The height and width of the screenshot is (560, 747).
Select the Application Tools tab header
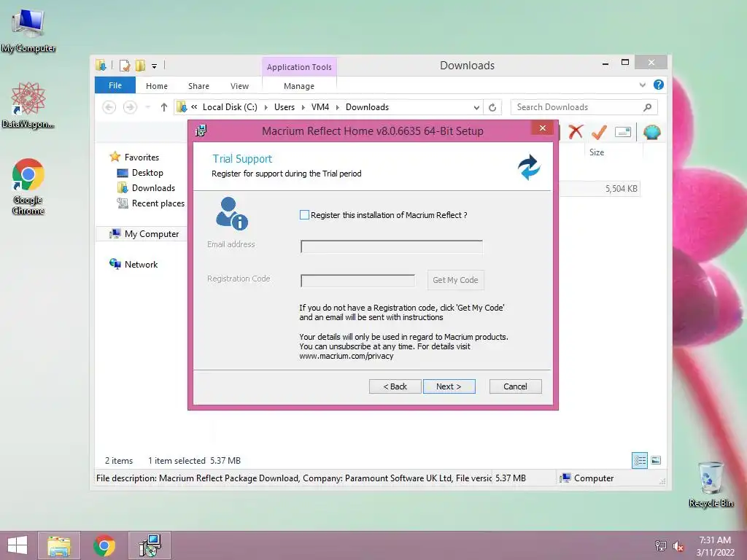(299, 67)
